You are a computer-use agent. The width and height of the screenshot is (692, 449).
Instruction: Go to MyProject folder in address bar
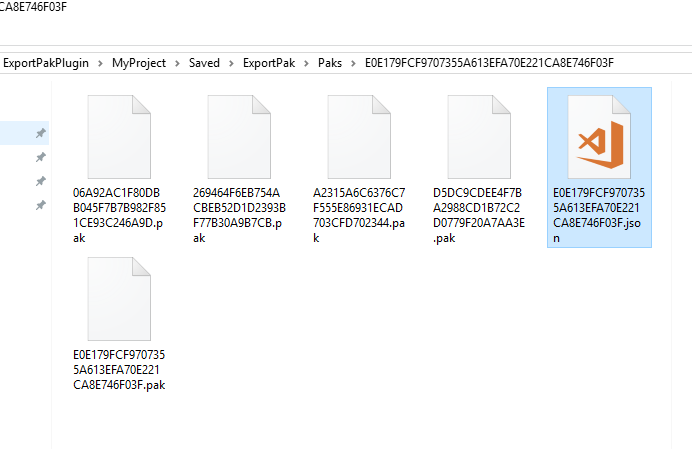[139, 63]
